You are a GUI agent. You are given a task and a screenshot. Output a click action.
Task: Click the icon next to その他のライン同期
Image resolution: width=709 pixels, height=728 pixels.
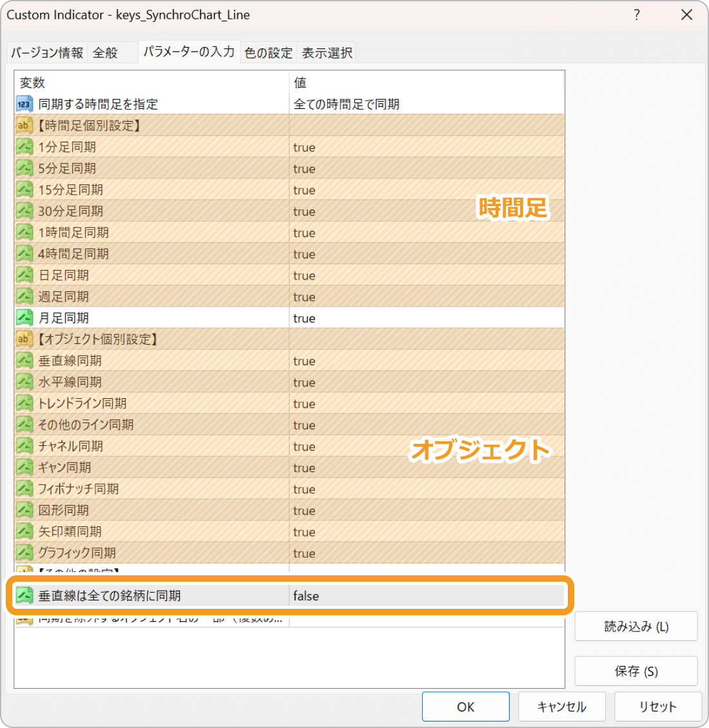[x=24, y=425]
